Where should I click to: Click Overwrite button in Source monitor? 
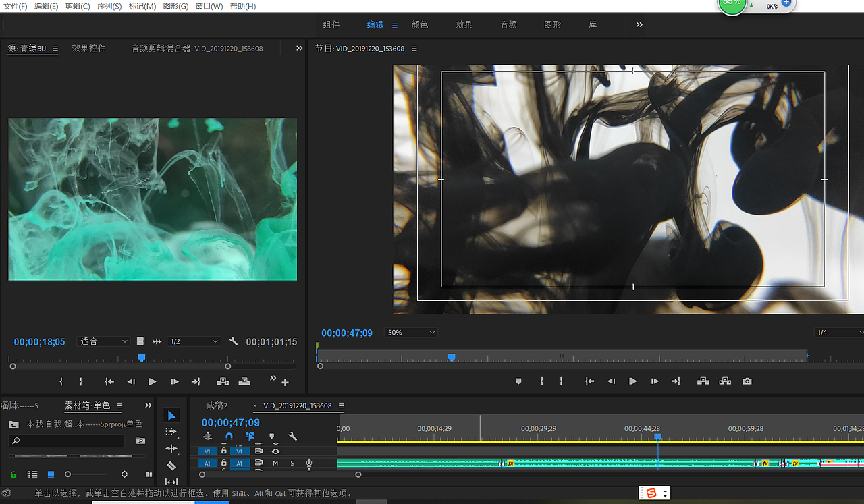(x=244, y=382)
